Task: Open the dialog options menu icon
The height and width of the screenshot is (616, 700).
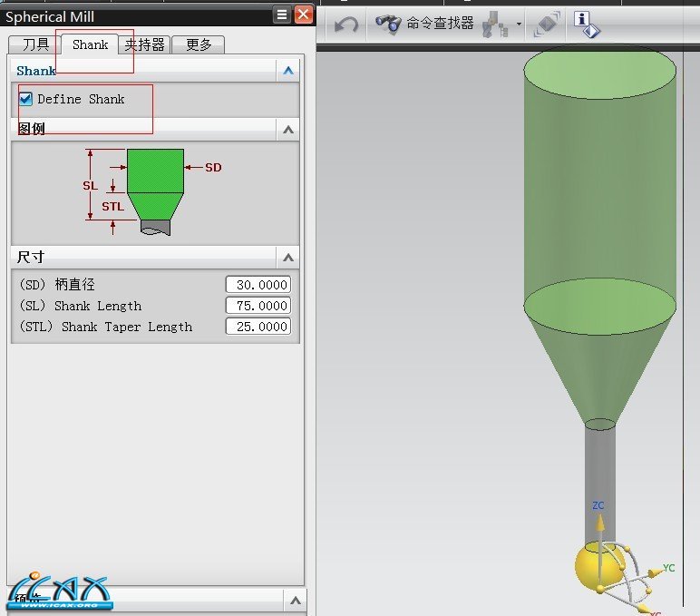Action: tap(283, 15)
